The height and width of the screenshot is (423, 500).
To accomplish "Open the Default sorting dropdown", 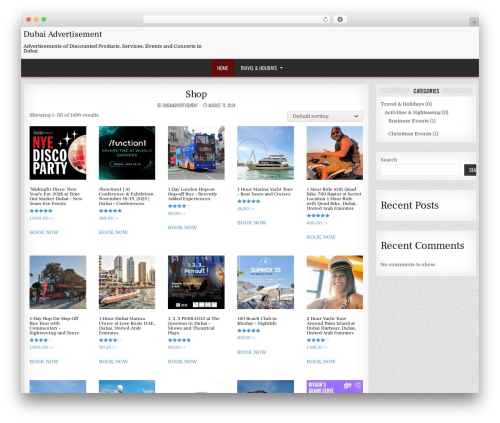I will tap(325, 116).
